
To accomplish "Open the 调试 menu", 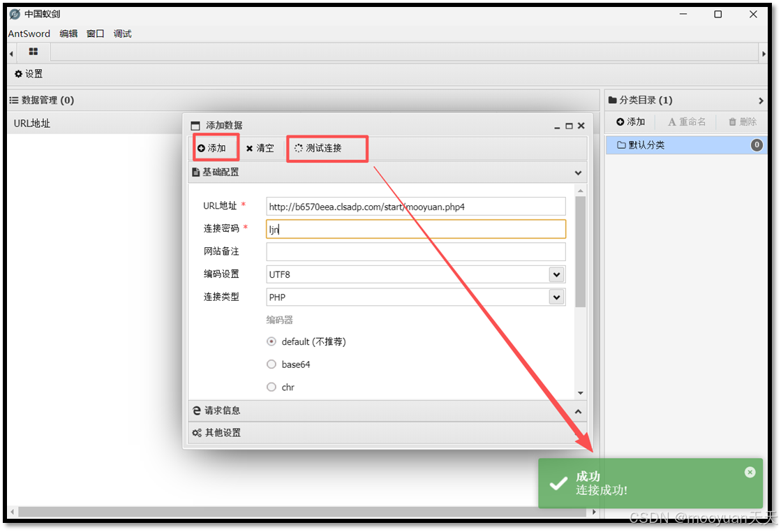I will click(x=122, y=34).
